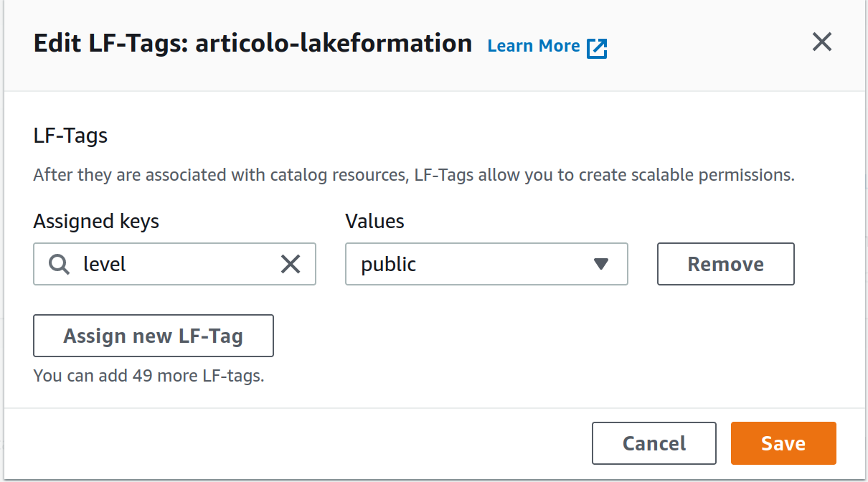Click the external link icon beside Learn More
Viewport: 868px width, 482px height.
[x=597, y=48]
